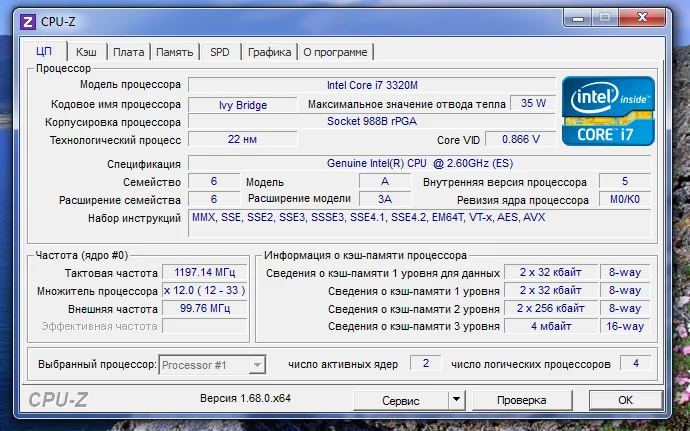This screenshot has height=431, width=690.
Task: Click the multiplier value x 12.0 ( 12 - 33 )
Action: (205, 291)
